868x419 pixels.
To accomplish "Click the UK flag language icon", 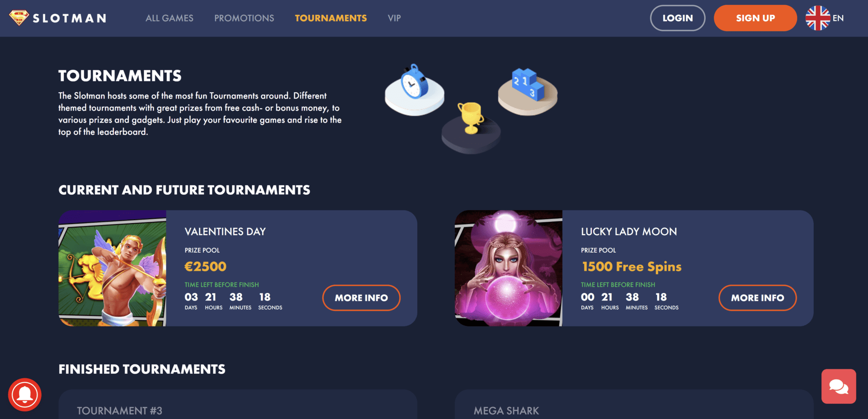I will click(x=818, y=18).
